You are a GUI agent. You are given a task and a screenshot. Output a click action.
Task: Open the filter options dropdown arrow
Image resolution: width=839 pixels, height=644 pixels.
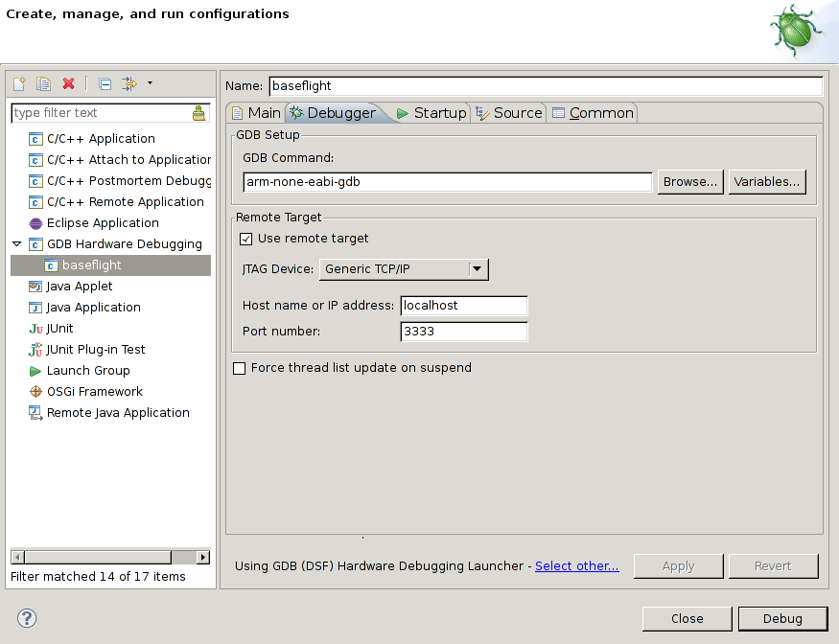pyautogui.click(x=150, y=83)
